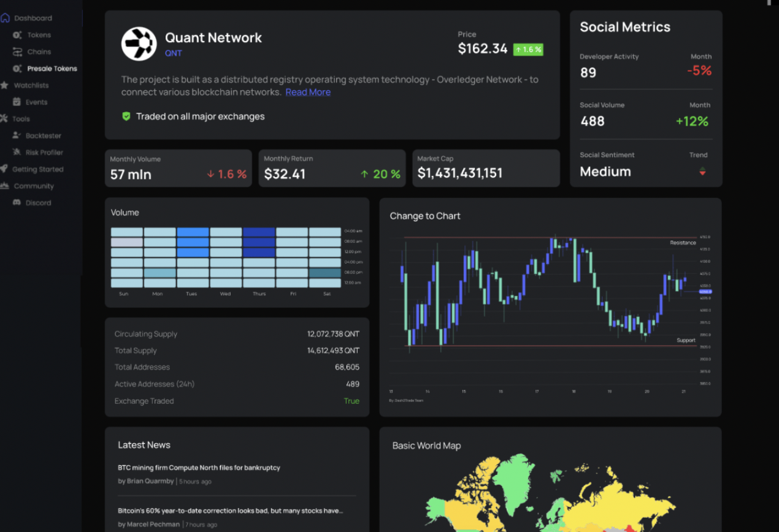Image resolution: width=779 pixels, height=532 pixels.
Task: Click the Chains icon in sidebar
Action: click(x=17, y=51)
